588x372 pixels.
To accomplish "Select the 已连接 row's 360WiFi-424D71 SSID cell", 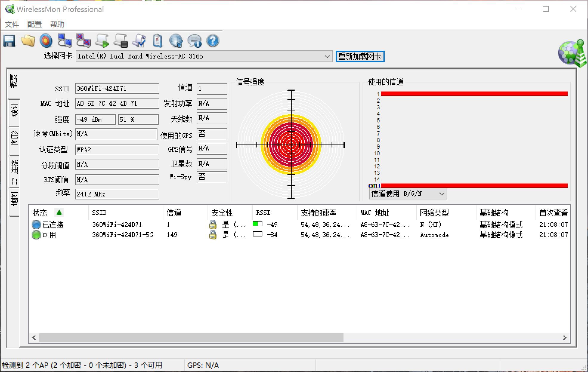I will [x=117, y=225].
